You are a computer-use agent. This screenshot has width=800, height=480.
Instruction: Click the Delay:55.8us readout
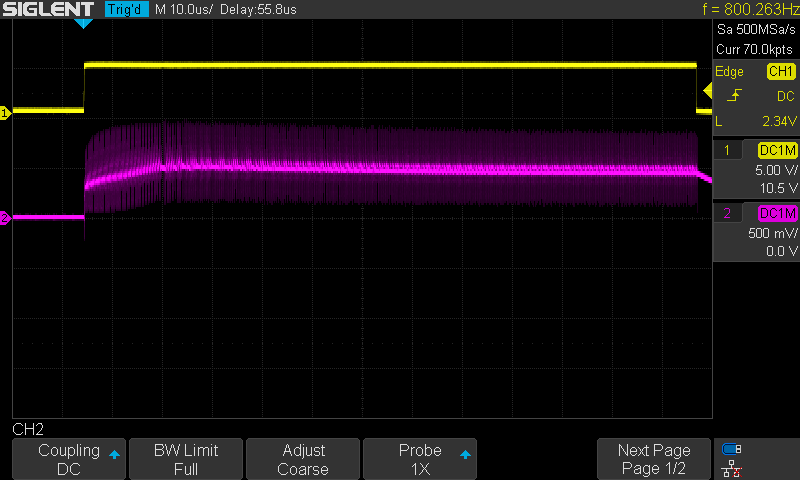258,9
